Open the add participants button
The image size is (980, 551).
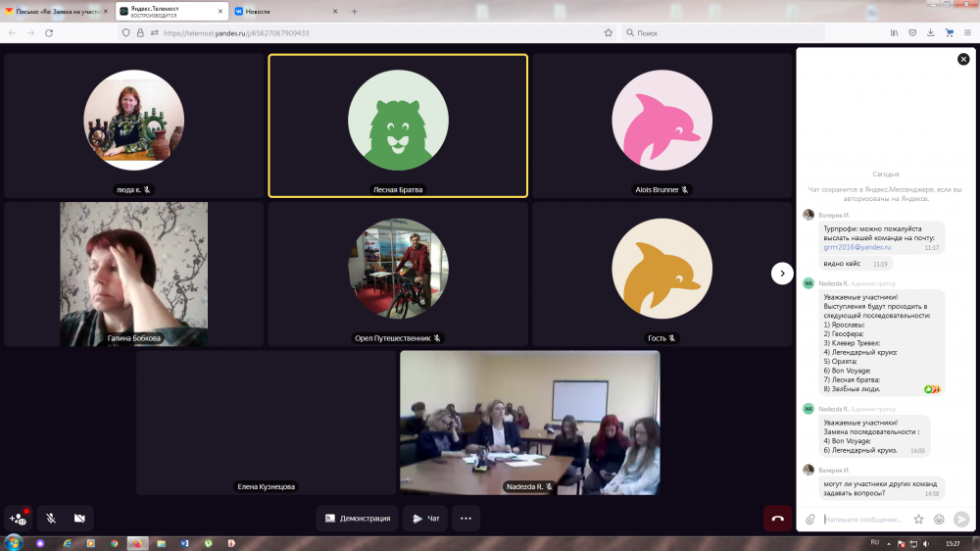click(19, 518)
